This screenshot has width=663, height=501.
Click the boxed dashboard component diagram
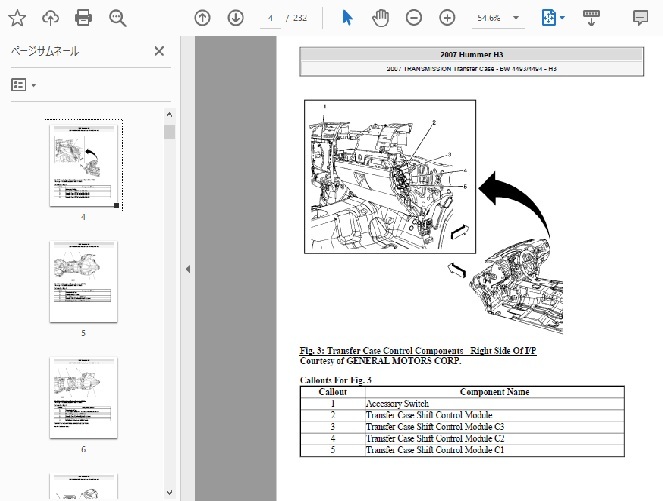tap(390, 177)
